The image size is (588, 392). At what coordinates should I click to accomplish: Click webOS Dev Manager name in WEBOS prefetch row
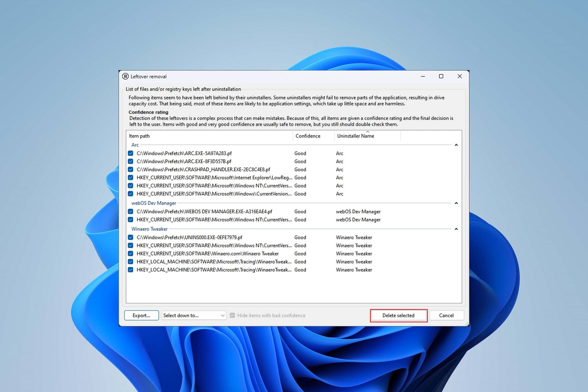point(358,211)
